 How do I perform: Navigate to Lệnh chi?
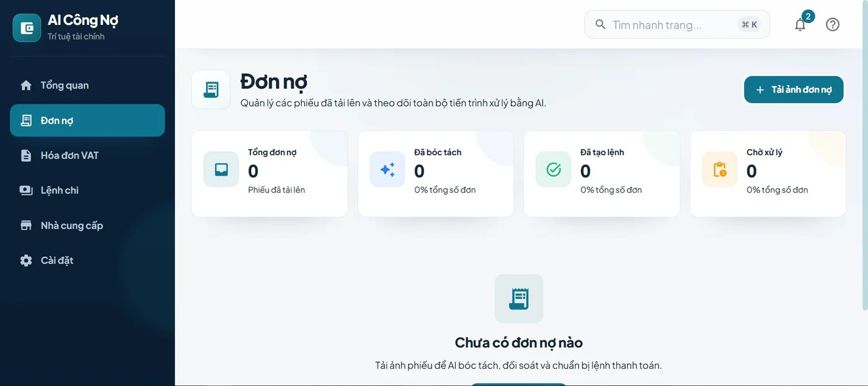[x=87, y=191]
